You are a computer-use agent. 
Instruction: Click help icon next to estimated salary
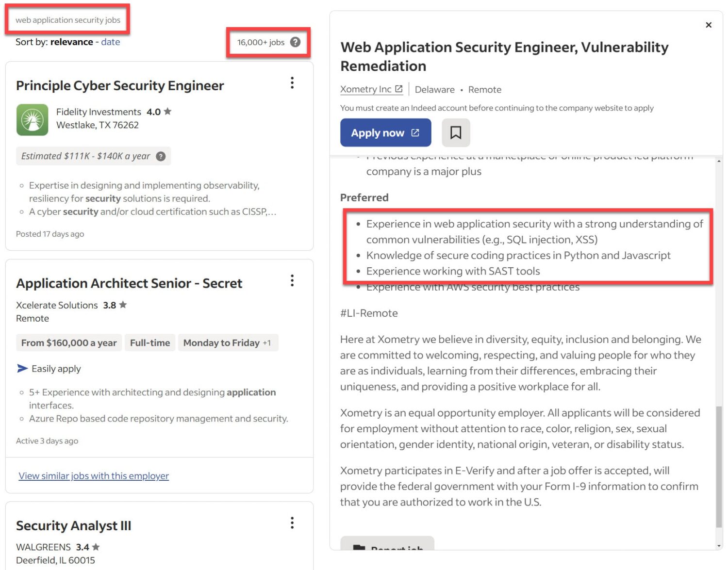[x=161, y=156]
